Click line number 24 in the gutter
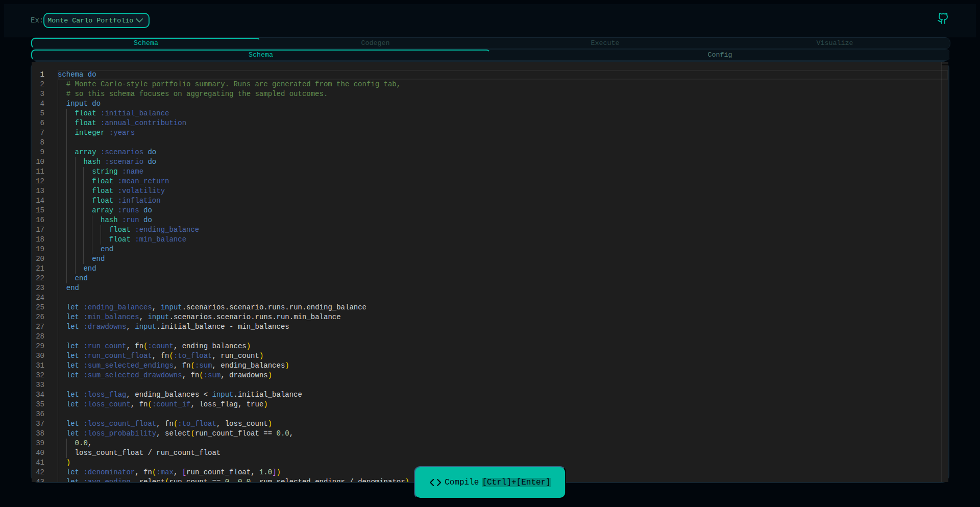Screen dimensions: 980x507 (40, 298)
